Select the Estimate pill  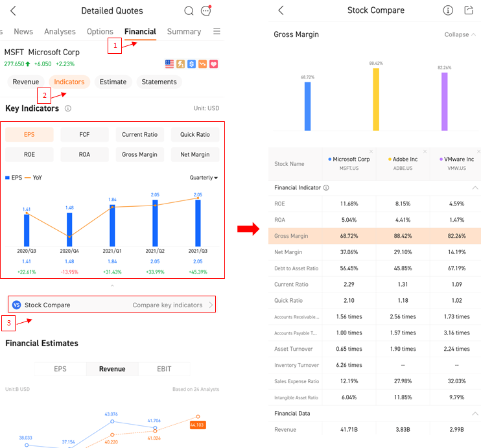point(113,82)
